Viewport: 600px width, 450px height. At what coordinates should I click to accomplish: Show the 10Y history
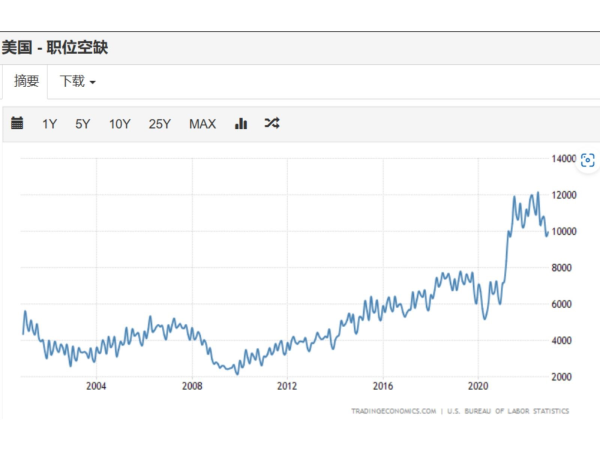(119, 124)
